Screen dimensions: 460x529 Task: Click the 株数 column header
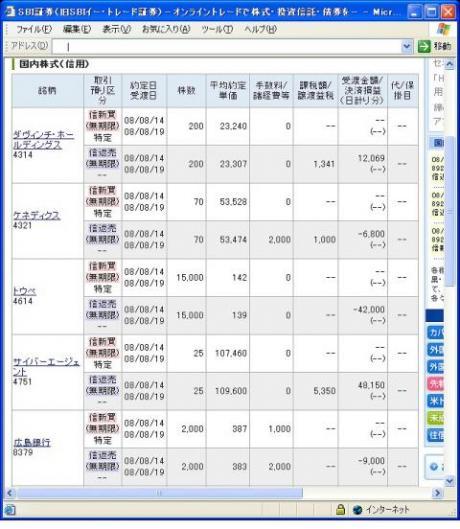pyautogui.click(x=186, y=90)
